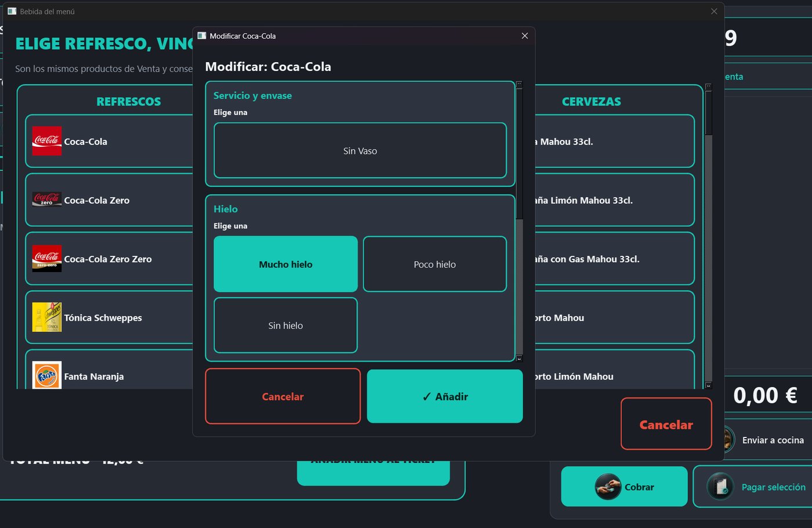Image resolution: width=812 pixels, height=528 pixels.
Task: Select the beer row ending 'rto Mahou'
Action: (x=614, y=317)
